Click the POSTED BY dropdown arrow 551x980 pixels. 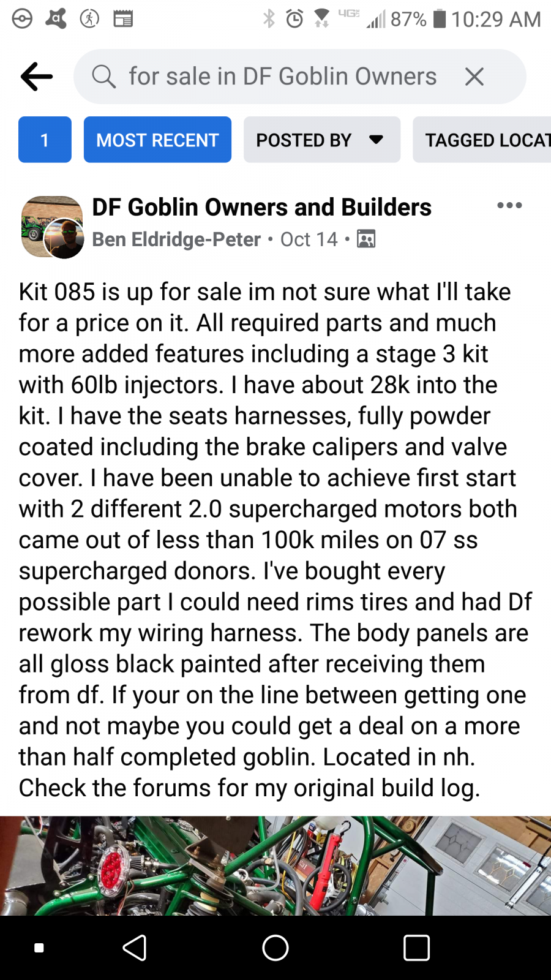point(377,140)
